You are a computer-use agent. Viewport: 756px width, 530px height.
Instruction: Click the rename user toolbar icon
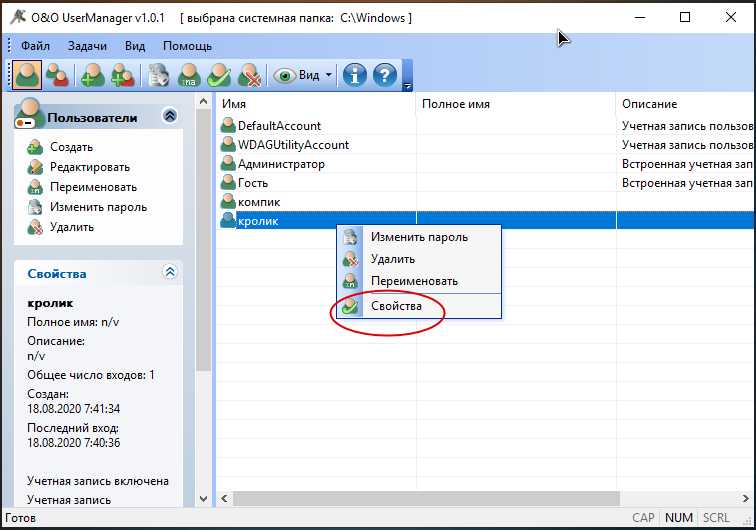[x=189, y=75]
